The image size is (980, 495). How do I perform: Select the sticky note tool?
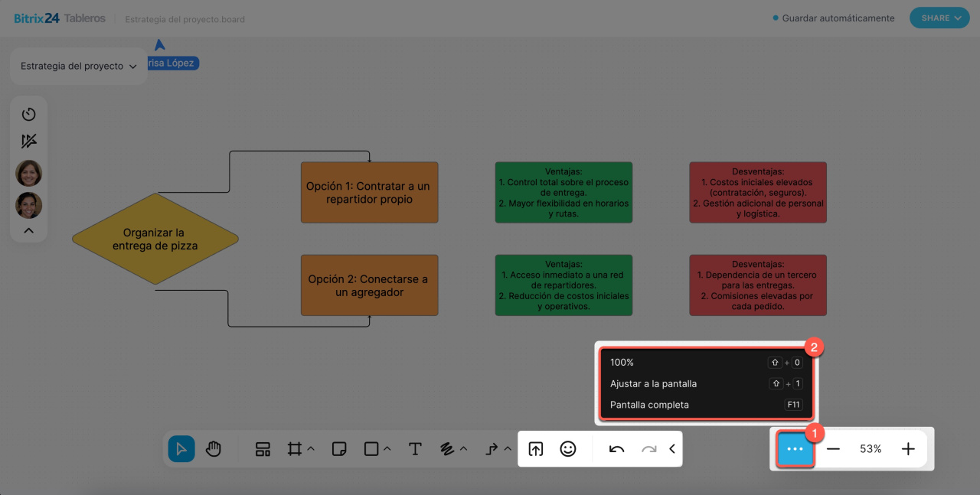(x=339, y=449)
